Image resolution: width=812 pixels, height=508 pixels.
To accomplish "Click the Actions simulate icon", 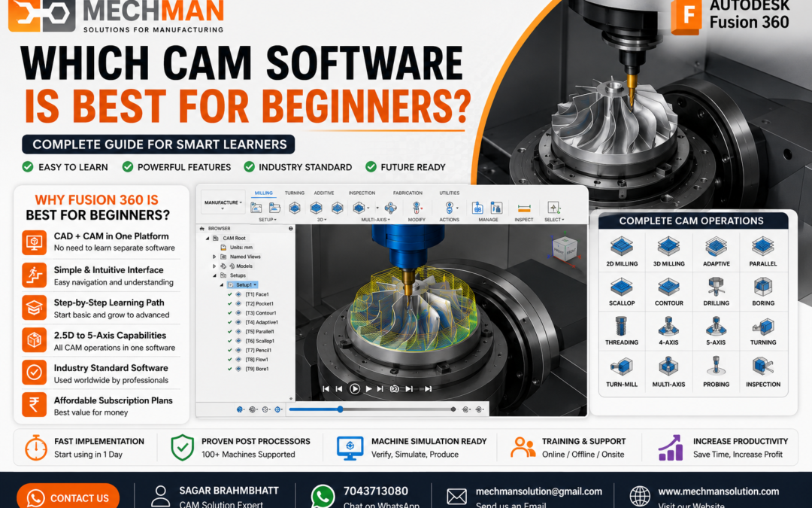I will (450, 208).
